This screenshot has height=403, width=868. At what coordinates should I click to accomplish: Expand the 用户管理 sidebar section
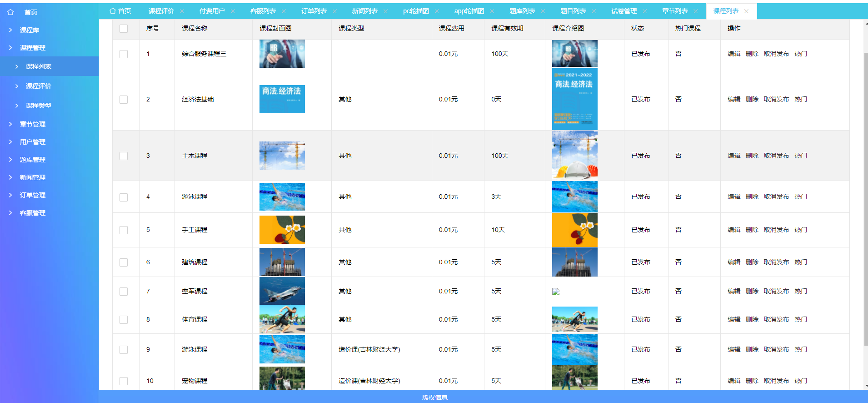tap(32, 142)
